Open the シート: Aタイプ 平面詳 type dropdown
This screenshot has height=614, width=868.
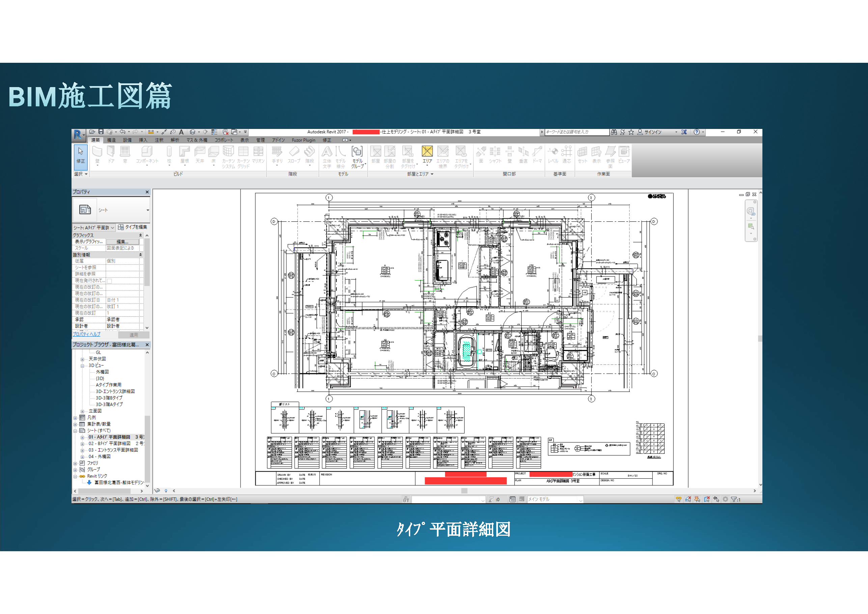pyautogui.click(x=112, y=228)
